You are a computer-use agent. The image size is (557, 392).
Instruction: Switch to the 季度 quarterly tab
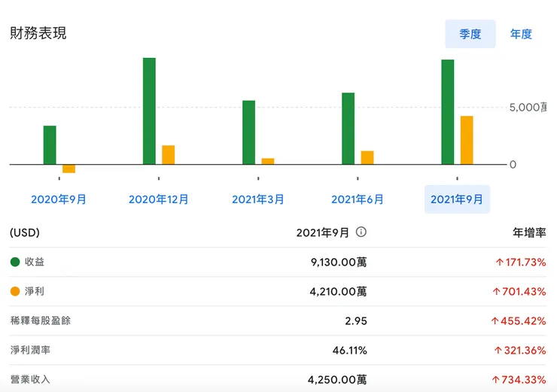[x=470, y=34]
